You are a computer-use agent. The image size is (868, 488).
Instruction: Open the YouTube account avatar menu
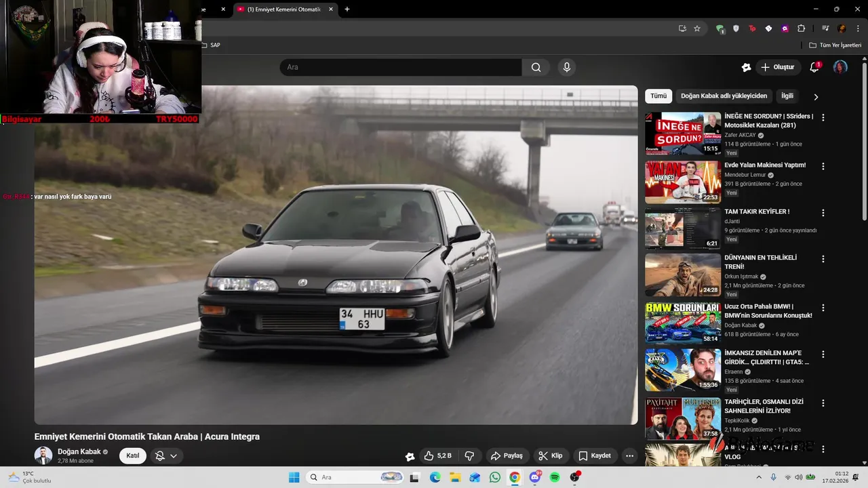(x=840, y=67)
